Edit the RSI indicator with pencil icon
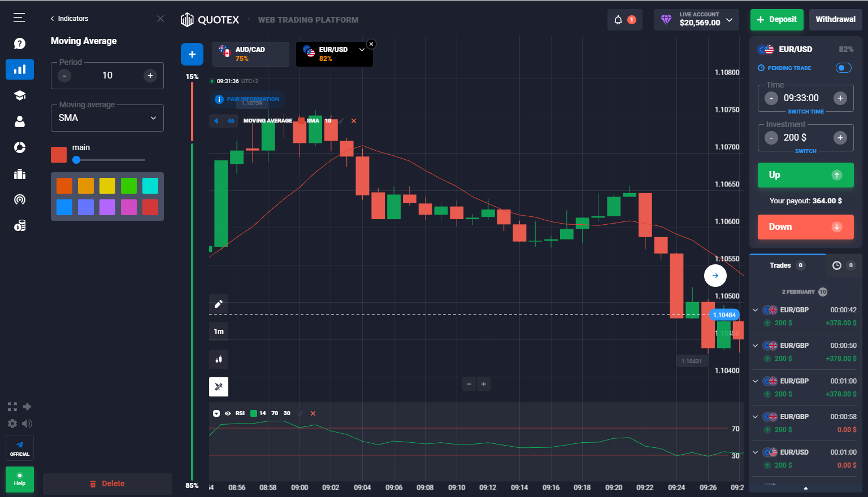Viewport: 868px width, 497px height. pyautogui.click(x=301, y=413)
